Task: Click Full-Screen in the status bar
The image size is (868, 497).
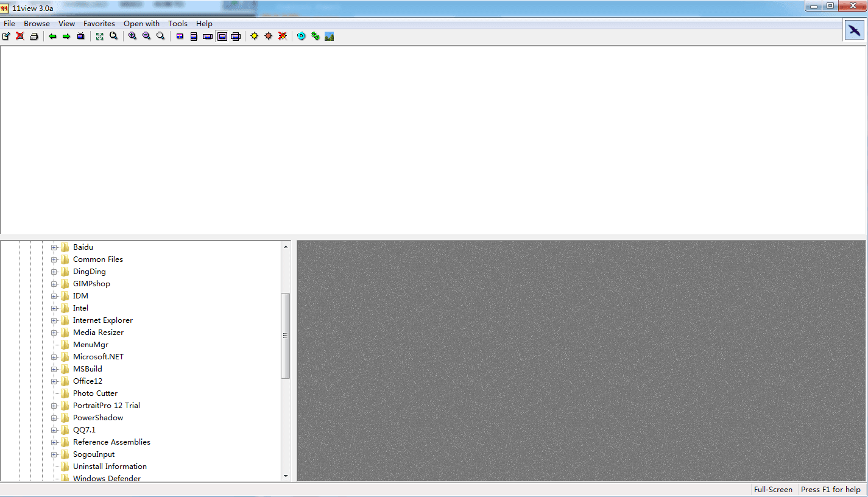Action: (773, 490)
